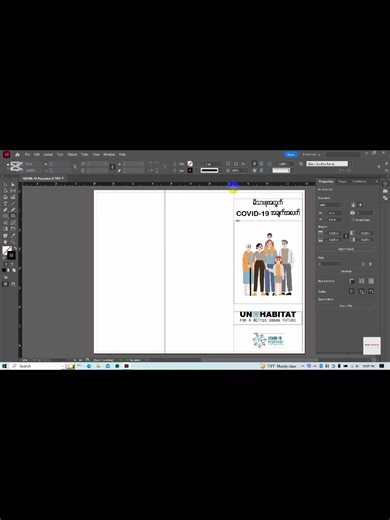Open the Page number dropdown
This screenshot has height=520, width=390.
(330, 264)
